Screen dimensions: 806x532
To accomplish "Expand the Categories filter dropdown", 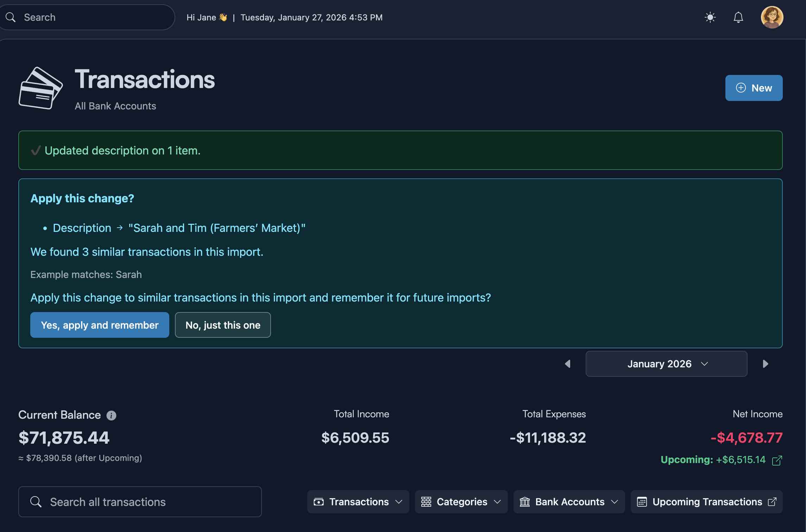I will (461, 502).
